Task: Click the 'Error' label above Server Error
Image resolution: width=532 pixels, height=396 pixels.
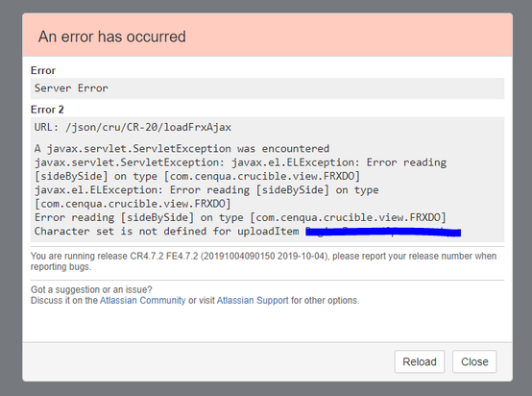Action: pyautogui.click(x=43, y=70)
